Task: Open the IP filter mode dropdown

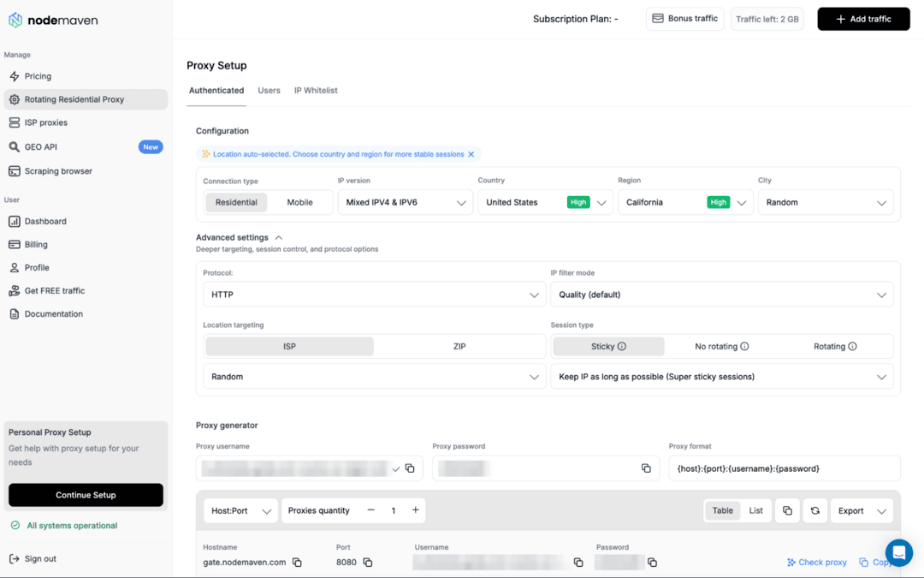Action: pyautogui.click(x=722, y=295)
